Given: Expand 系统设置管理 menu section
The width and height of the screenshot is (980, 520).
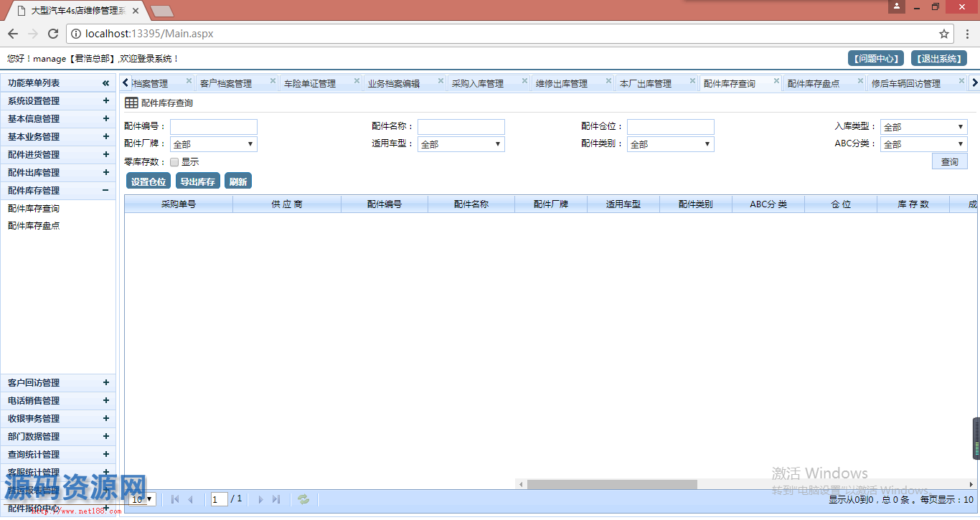Looking at the screenshot, I should pos(106,101).
